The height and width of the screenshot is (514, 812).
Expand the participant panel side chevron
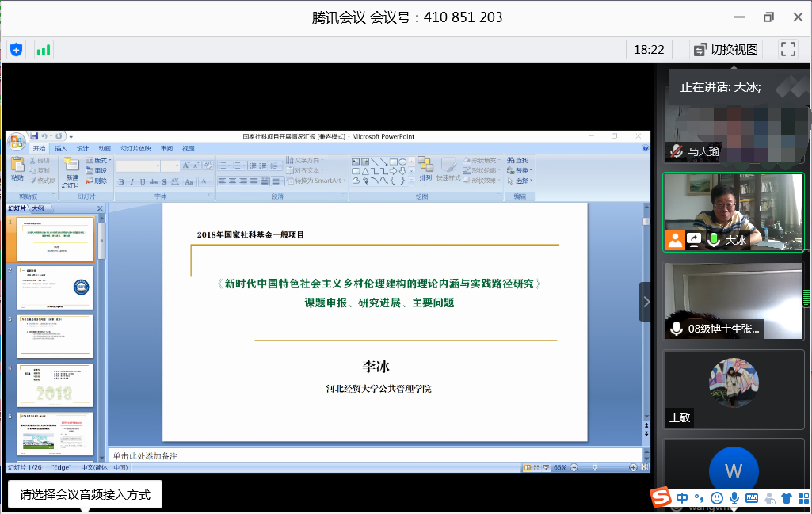tap(646, 302)
